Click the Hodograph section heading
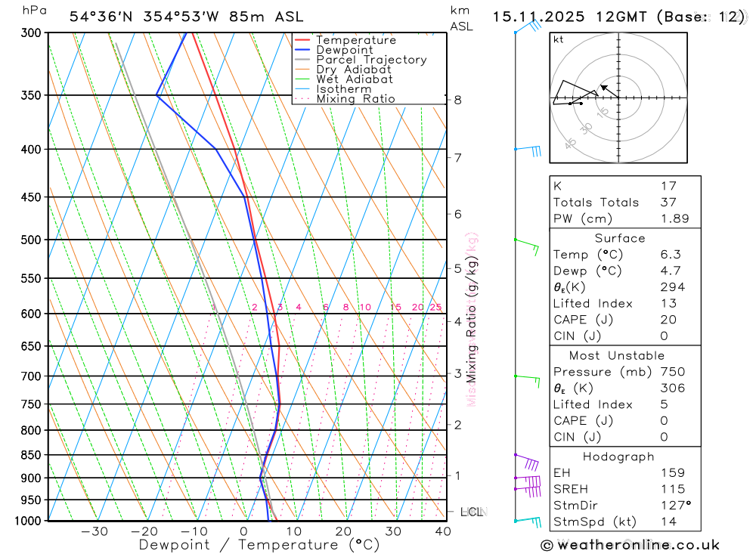The height and width of the screenshot is (554, 756). (618, 457)
